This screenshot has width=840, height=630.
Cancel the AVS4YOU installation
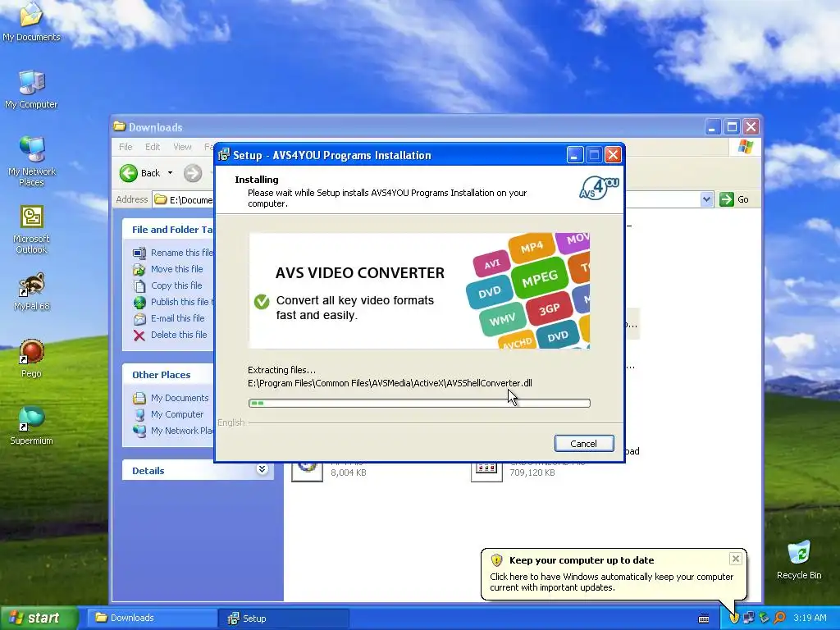coord(584,444)
